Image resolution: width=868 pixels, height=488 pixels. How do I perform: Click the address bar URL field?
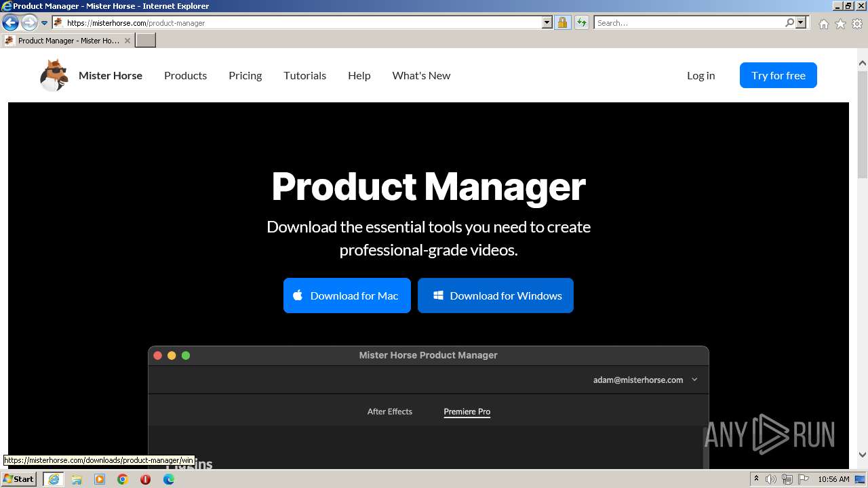point(303,23)
